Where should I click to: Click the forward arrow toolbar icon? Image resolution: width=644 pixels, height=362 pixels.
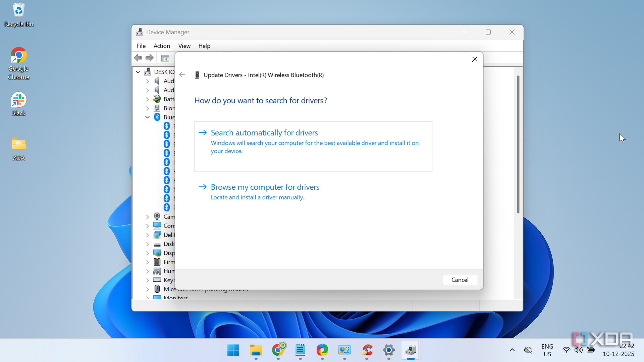pyautogui.click(x=150, y=58)
